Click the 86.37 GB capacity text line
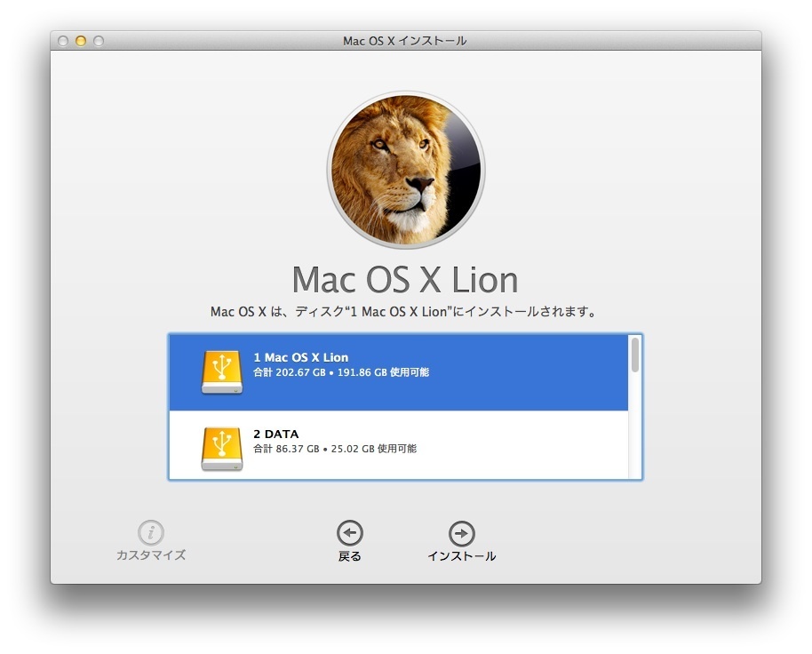812x654 pixels. 335,449
